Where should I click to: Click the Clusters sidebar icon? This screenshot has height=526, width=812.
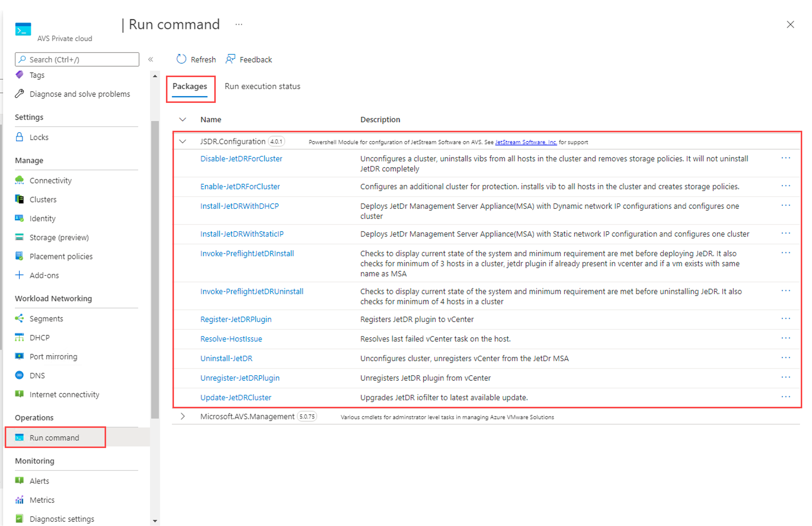(x=20, y=199)
